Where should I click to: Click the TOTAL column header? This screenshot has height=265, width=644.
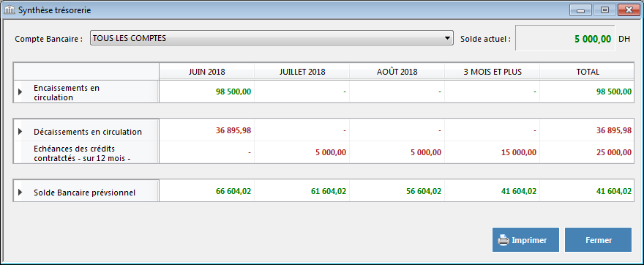coord(588,72)
